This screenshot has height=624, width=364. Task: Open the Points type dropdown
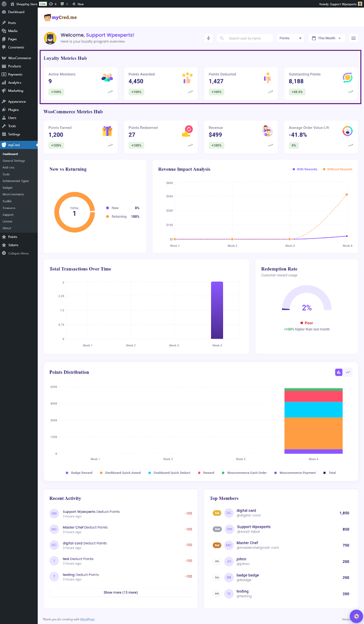pyautogui.click(x=290, y=38)
